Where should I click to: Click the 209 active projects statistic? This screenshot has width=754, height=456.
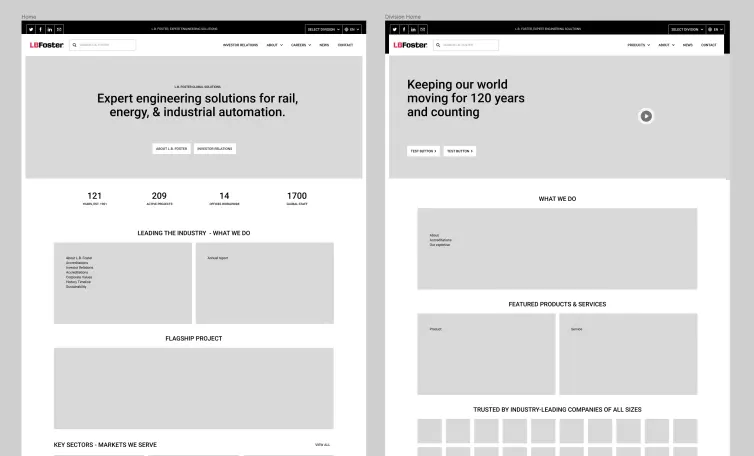159,198
